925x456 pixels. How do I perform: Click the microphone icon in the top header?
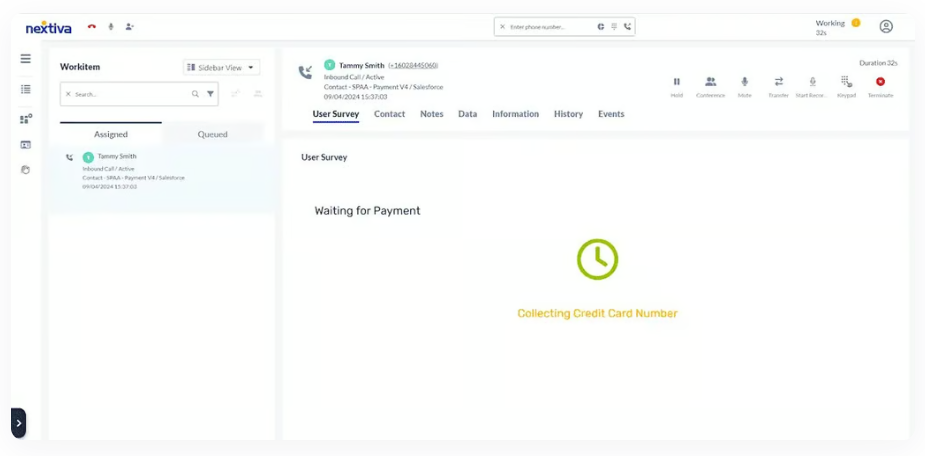(111, 27)
